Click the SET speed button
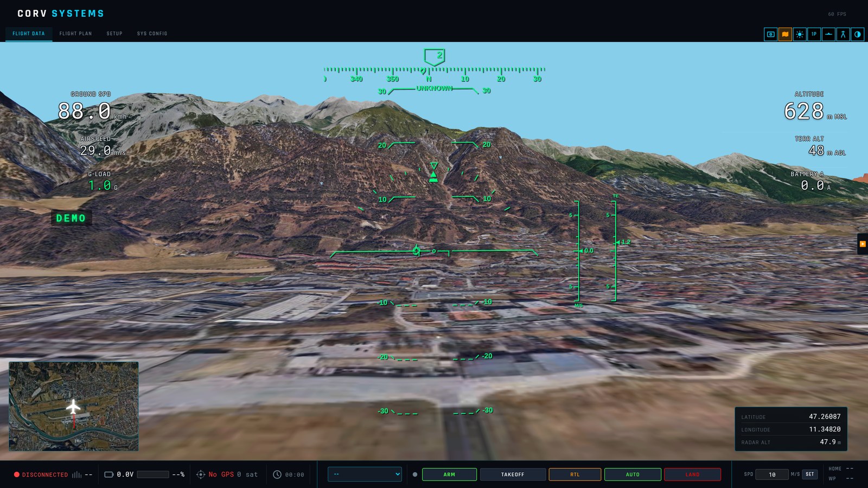 coord(810,474)
